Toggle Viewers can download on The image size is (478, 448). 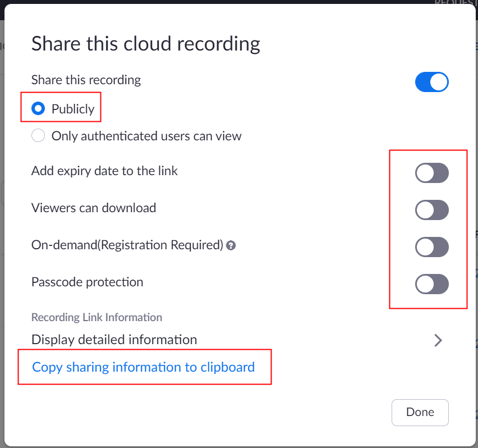pyautogui.click(x=431, y=210)
